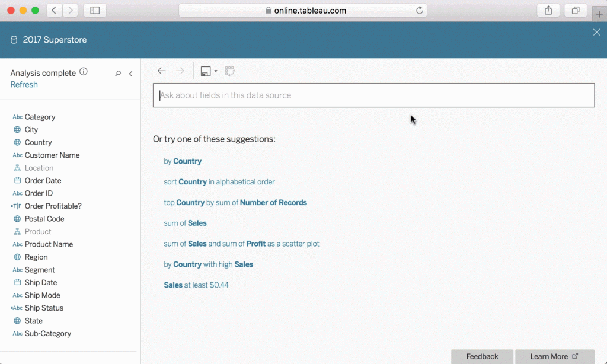Select the Category field
Image resolution: width=607 pixels, height=364 pixels.
pos(40,117)
